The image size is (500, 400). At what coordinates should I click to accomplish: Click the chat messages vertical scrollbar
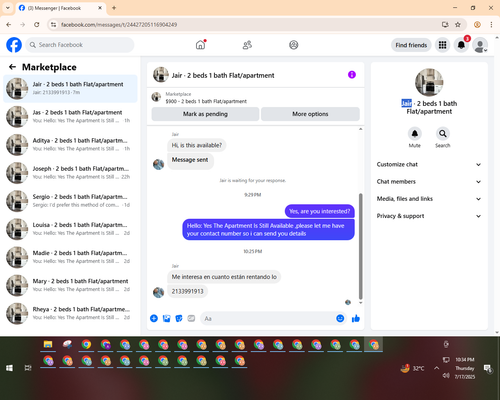pyautogui.click(x=360, y=247)
